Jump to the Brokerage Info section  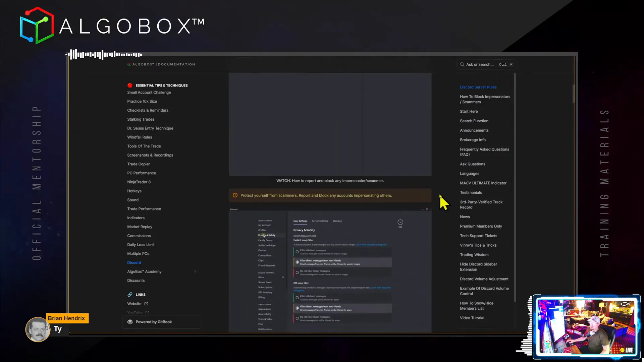(473, 140)
